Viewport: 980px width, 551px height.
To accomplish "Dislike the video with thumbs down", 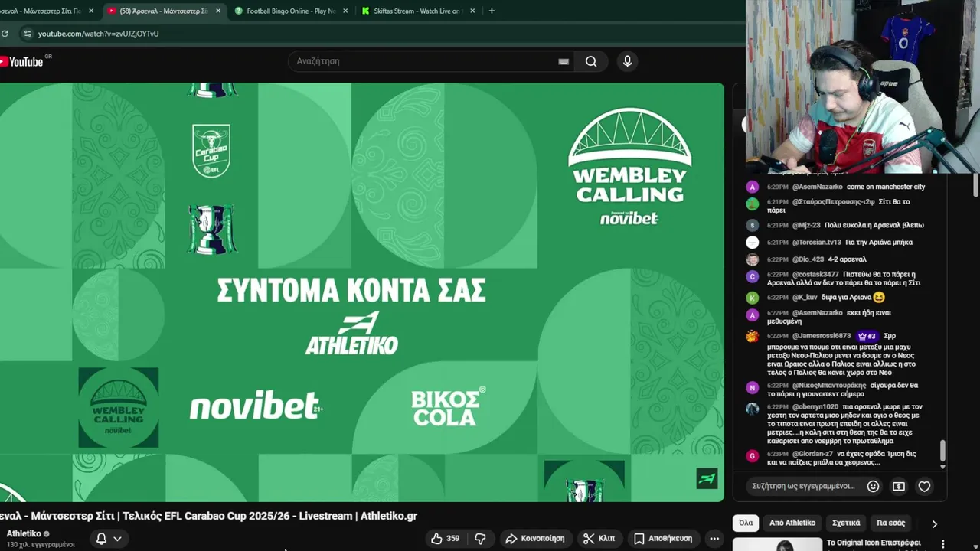I will 480,539.
